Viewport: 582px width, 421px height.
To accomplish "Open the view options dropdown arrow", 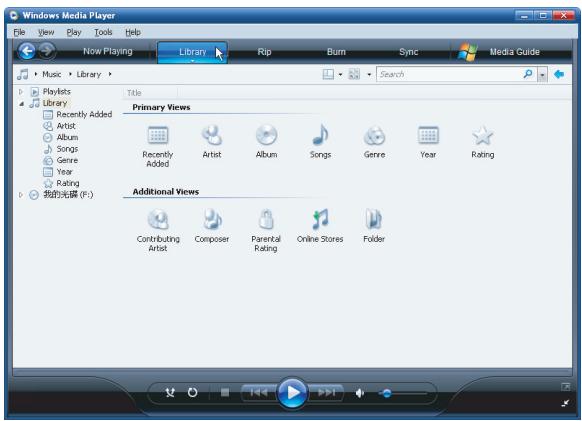I will [369, 75].
